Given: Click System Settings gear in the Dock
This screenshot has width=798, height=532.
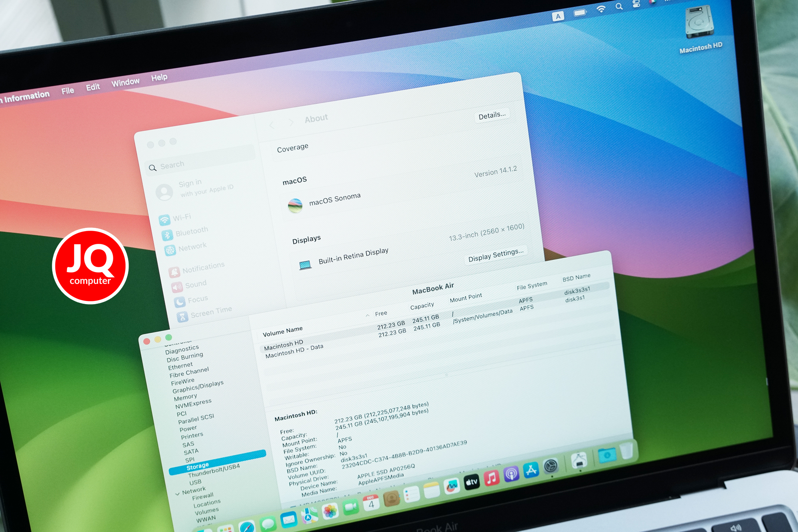Looking at the screenshot, I should click(551, 465).
